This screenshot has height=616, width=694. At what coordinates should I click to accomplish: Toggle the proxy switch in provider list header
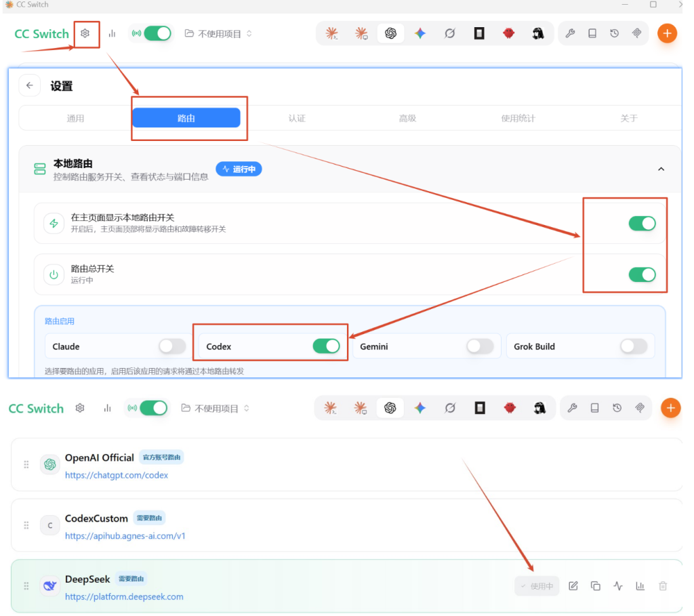[x=154, y=408]
